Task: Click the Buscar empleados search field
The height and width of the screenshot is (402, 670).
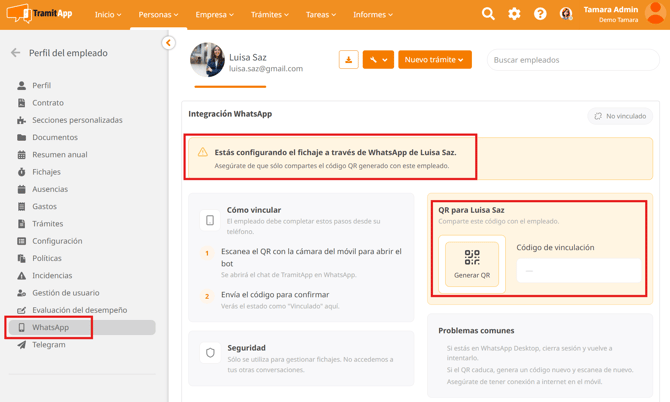Action: pos(573,60)
